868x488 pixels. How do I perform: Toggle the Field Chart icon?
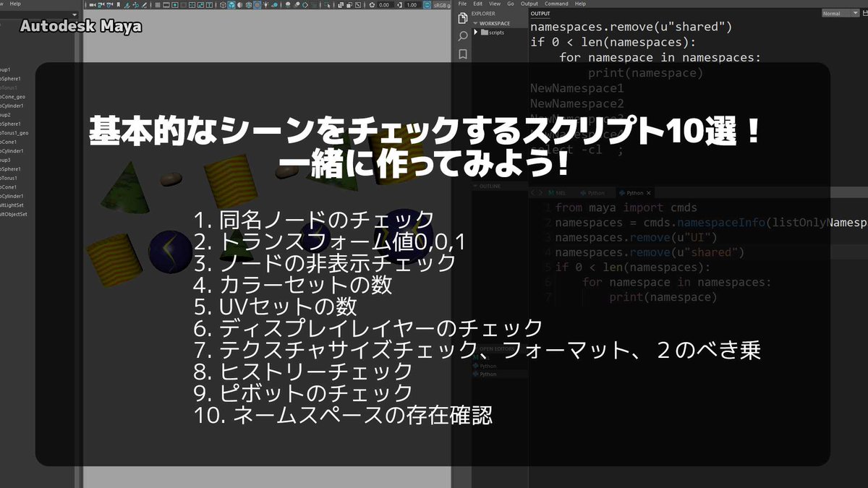[192, 5]
